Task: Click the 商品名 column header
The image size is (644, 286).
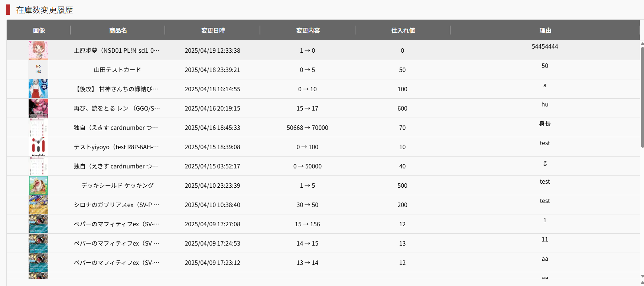Action: point(118,30)
